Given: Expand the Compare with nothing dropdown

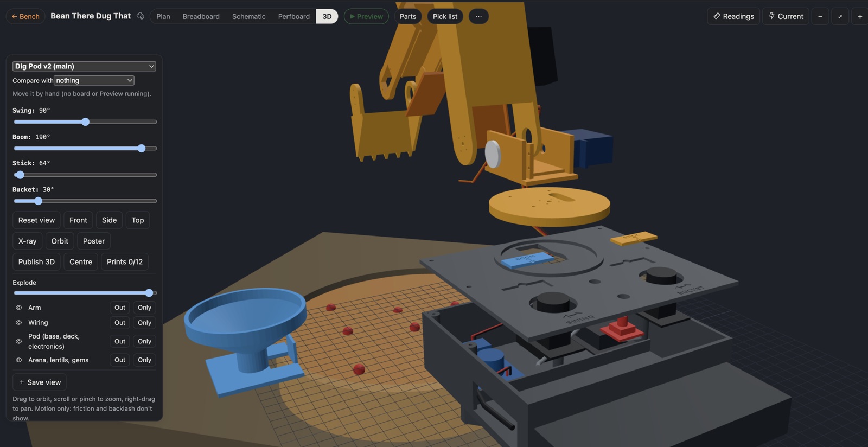Looking at the screenshot, I should pos(94,80).
